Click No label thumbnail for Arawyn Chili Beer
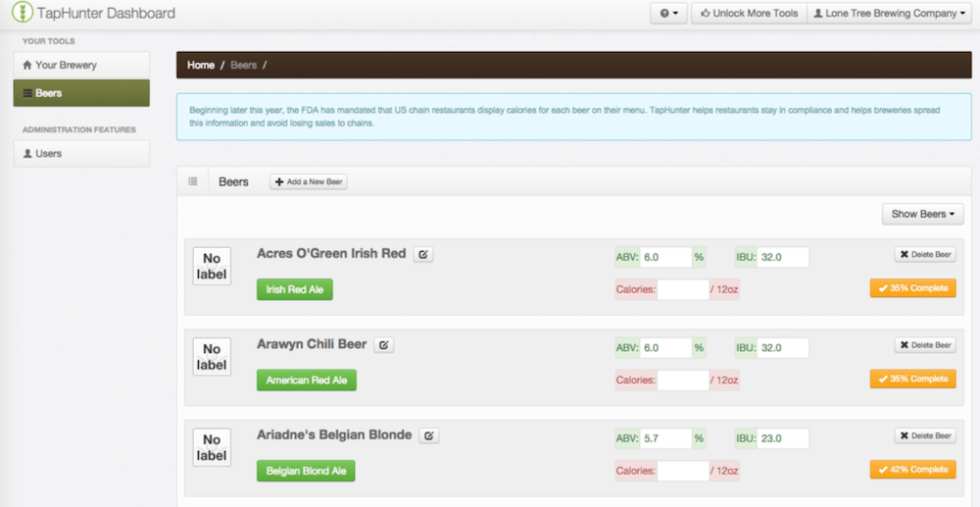Screen dimensions: 980x507 point(212,357)
